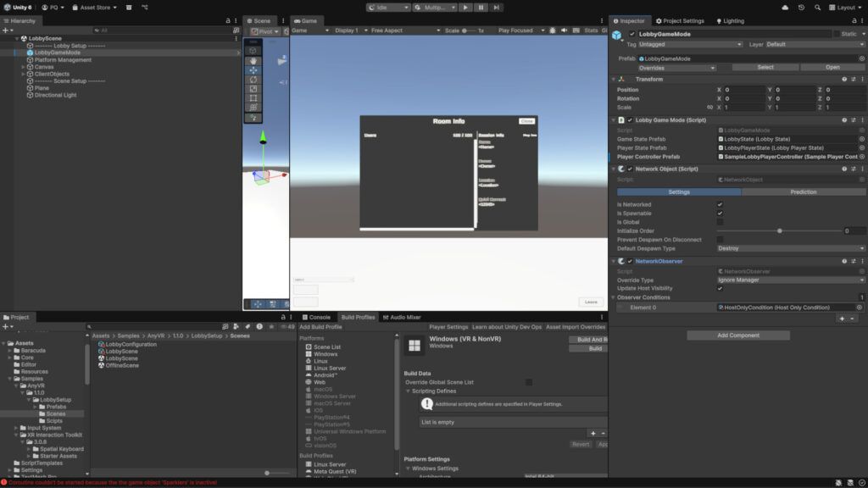Image resolution: width=868 pixels, height=488 pixels.
Task: Open the Undo History icon
Action: [801, 7]
